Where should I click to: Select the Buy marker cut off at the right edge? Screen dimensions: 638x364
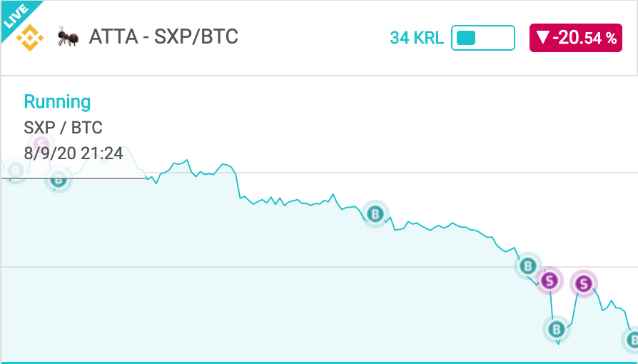631,340
